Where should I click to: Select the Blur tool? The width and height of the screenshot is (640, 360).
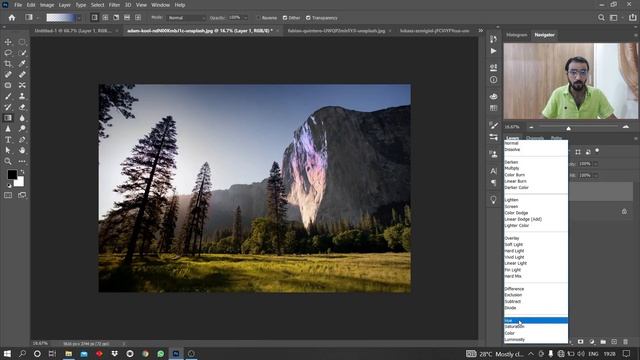tap(22, 118)
